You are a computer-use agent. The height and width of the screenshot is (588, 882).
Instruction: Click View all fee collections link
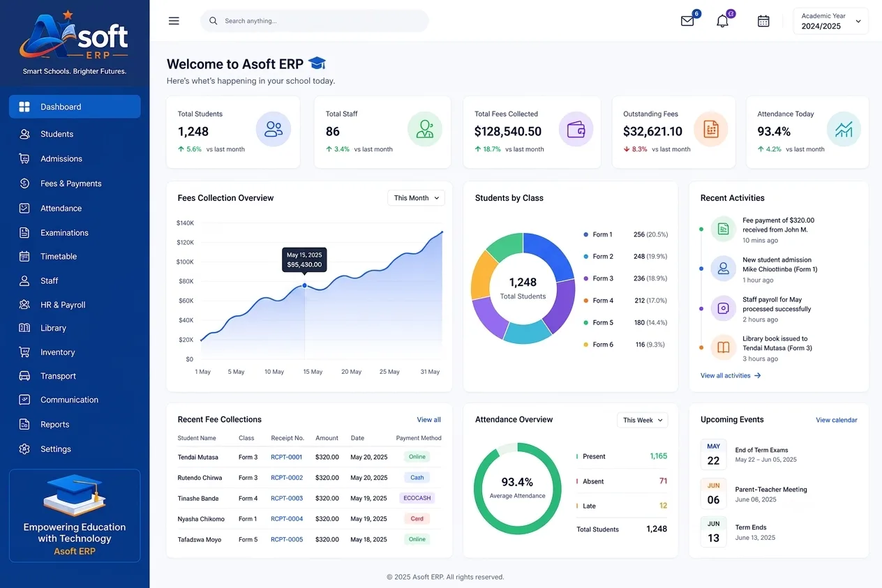click(428, 420)
